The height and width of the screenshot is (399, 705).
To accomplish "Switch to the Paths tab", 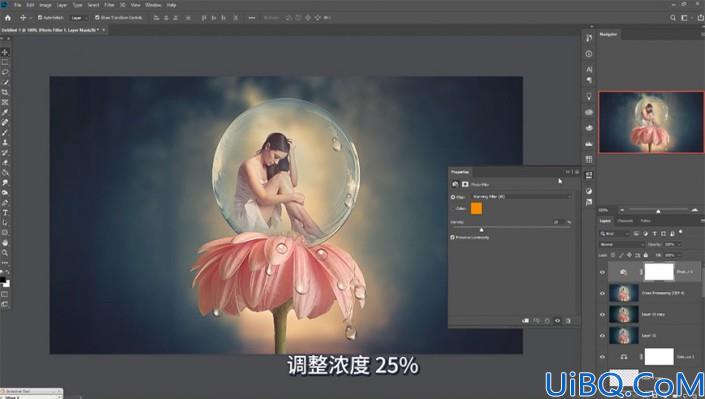I will coord(646,221).
